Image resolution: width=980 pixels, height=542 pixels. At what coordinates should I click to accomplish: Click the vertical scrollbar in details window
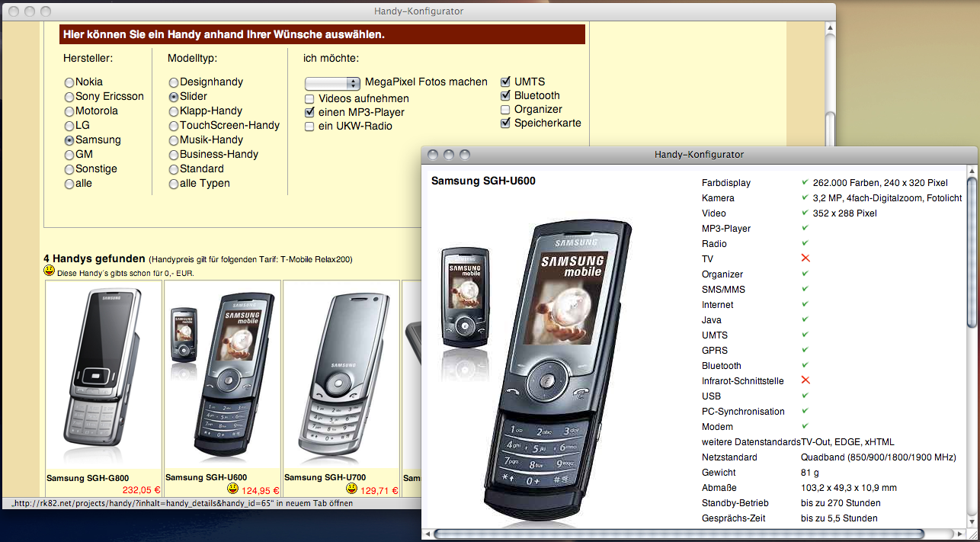[x=972, y=252]
